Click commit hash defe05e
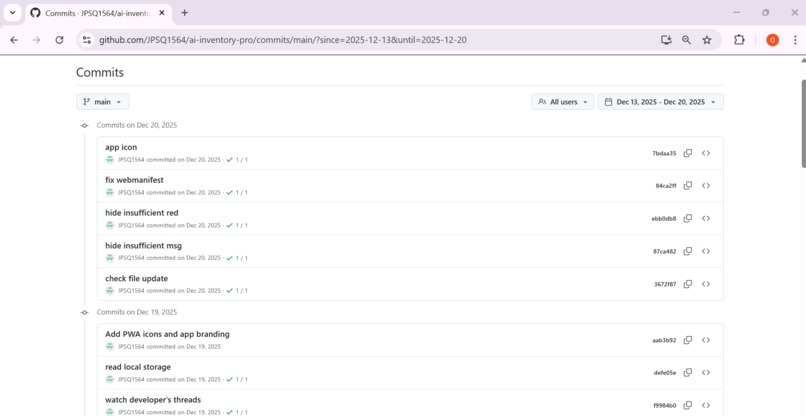Image resolution: width=806 pixels, height=416 pixels. tap(665, 373)
